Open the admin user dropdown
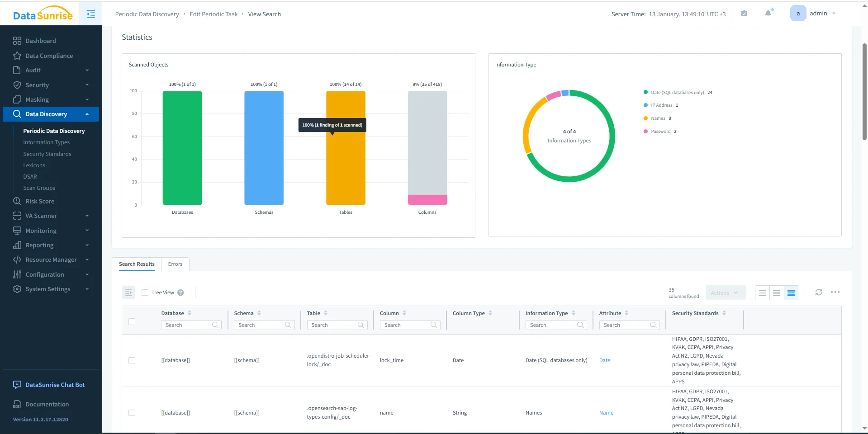 (x=814, y=14)
